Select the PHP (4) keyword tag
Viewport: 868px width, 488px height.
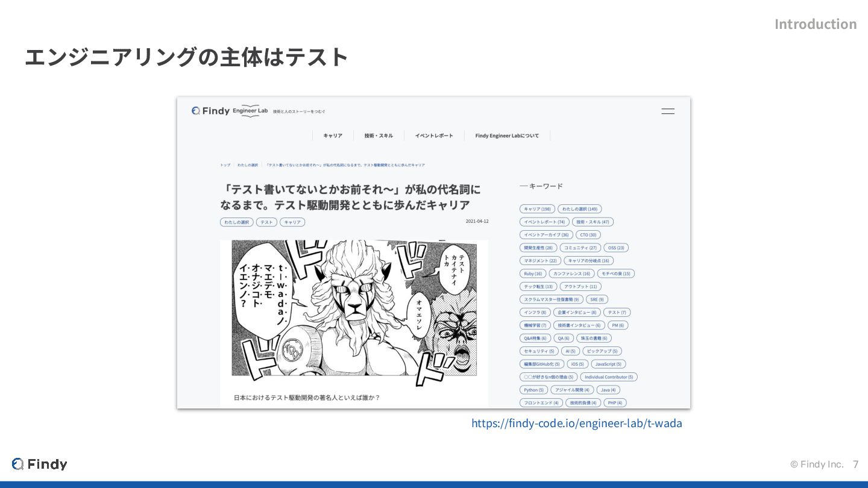click(615, 403)
